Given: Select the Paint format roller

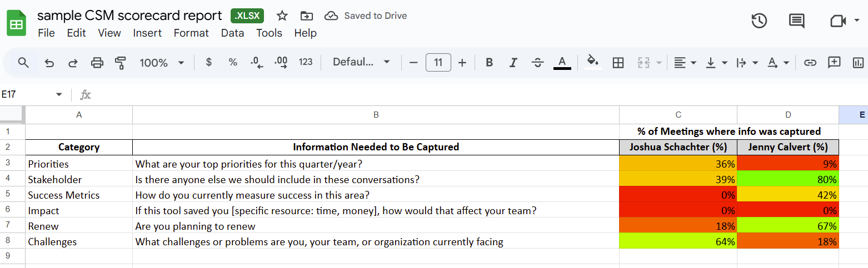Looking at the screenshot, I should pos(120,63).
